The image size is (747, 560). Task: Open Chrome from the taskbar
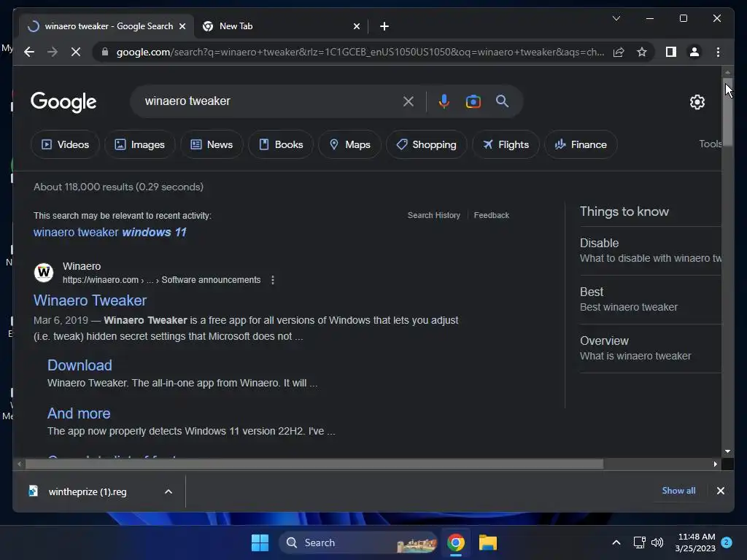(x=456, y=542)
